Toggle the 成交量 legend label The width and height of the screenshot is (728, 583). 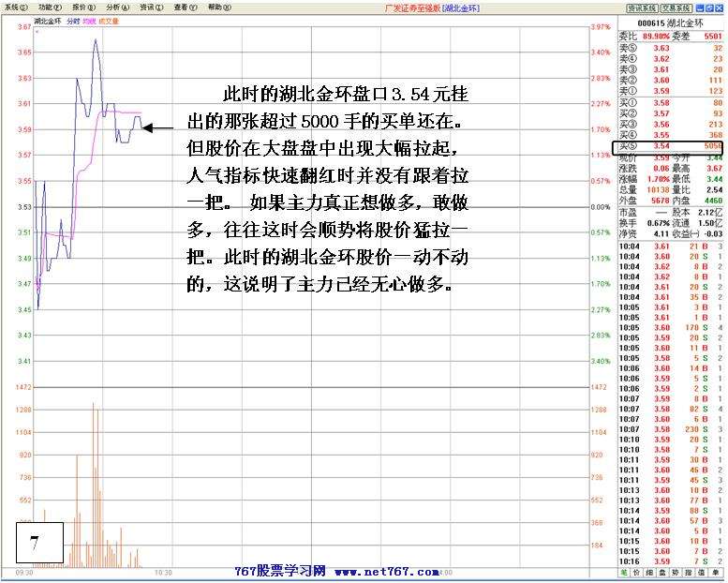[x=109, y=20]
